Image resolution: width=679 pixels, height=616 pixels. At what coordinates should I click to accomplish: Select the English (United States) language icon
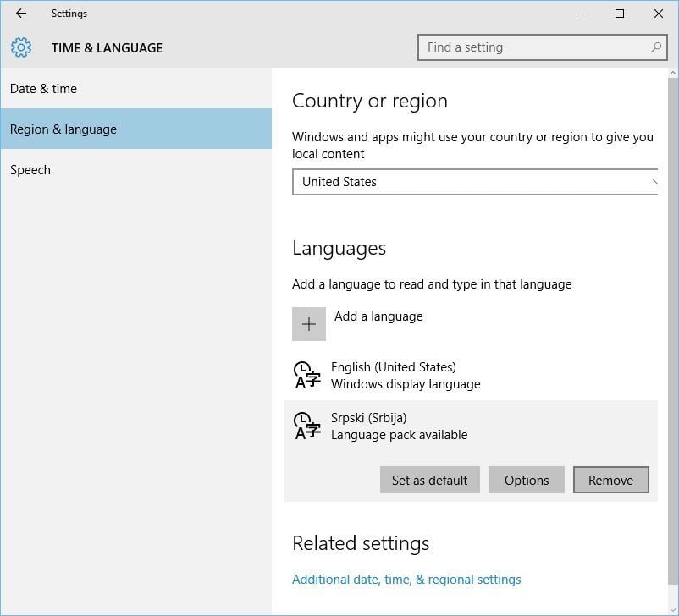(307, 376)
